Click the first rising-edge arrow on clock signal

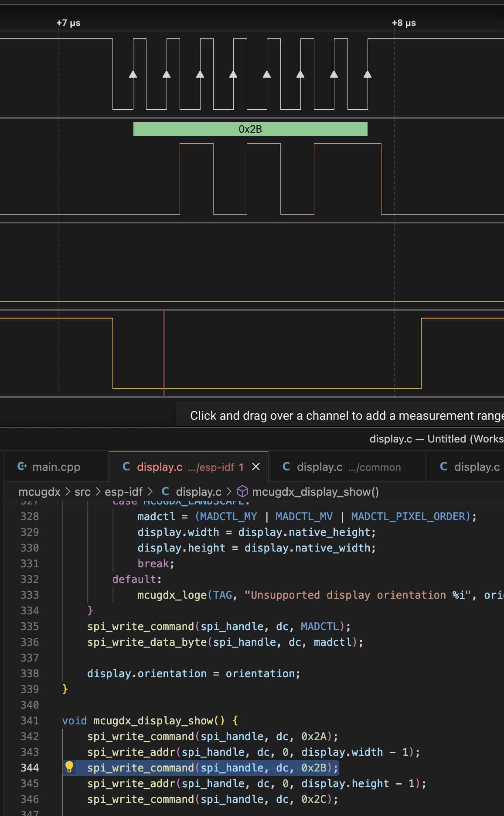coord(133,74)
